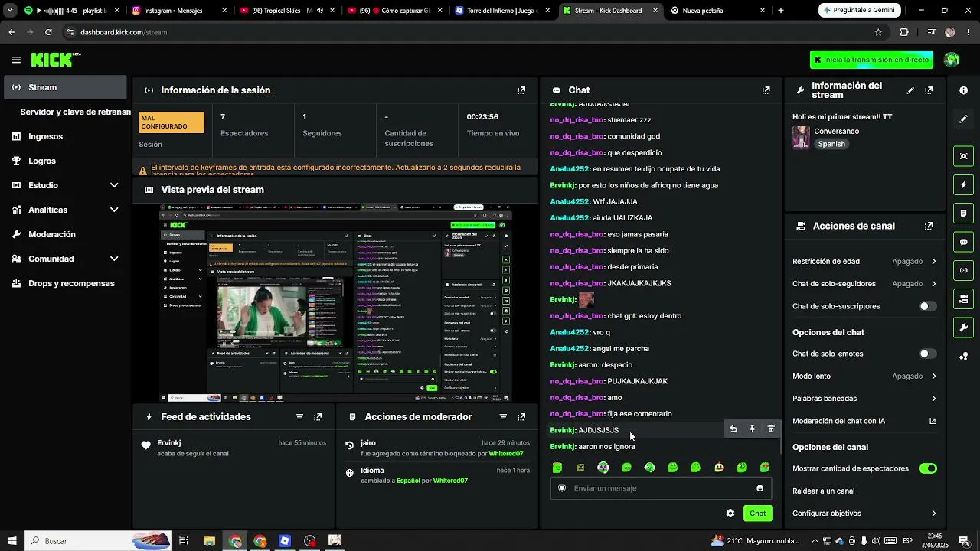Select Stream in the sidebar

(x=65, y=87)
